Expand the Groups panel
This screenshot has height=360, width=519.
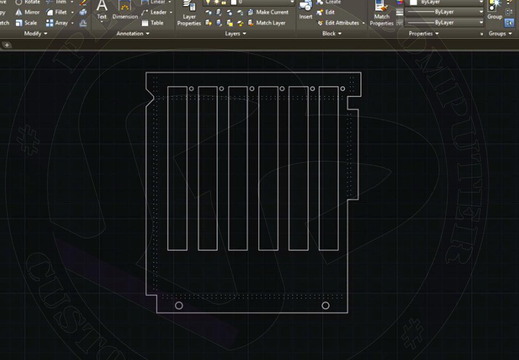500,34
